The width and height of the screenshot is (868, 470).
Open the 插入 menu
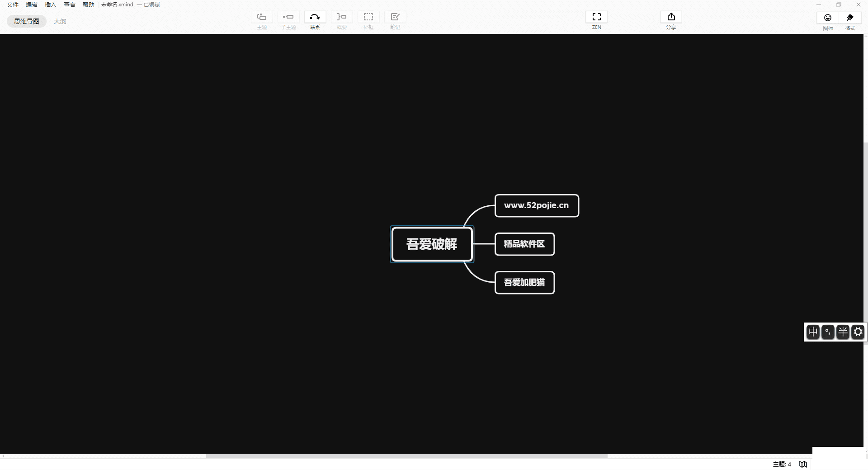point(51,5)
